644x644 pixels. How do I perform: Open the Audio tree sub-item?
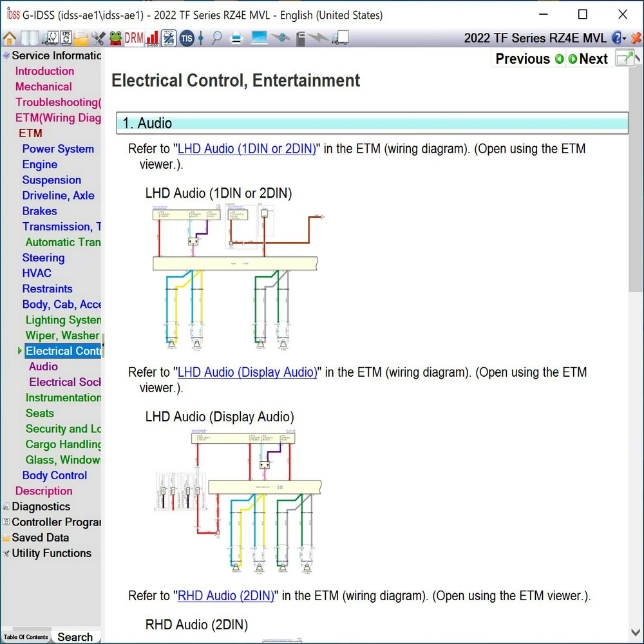43,366
